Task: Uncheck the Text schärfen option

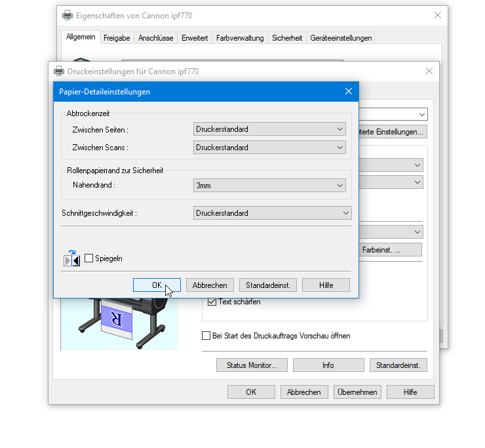Action: pyautogui.click(x=212, y=302)
